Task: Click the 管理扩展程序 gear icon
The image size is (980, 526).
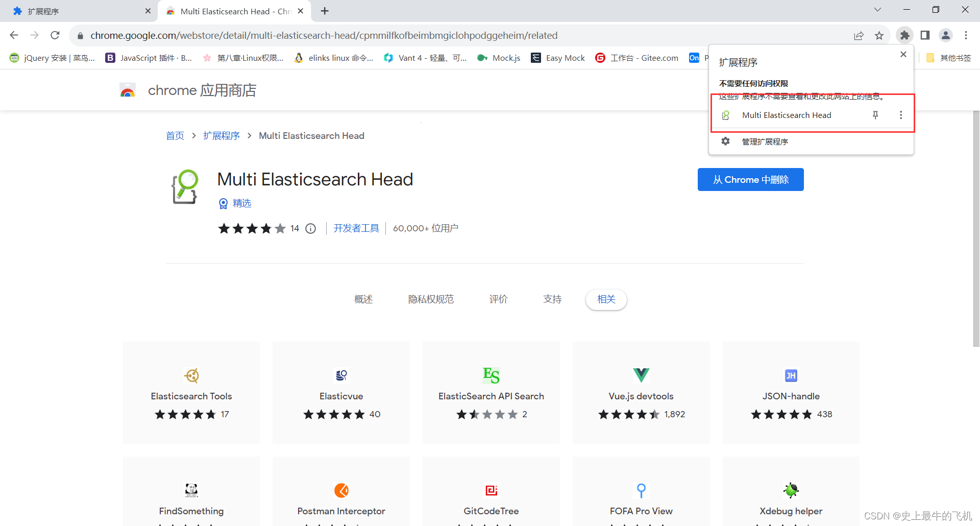Action: click(725, 141)
